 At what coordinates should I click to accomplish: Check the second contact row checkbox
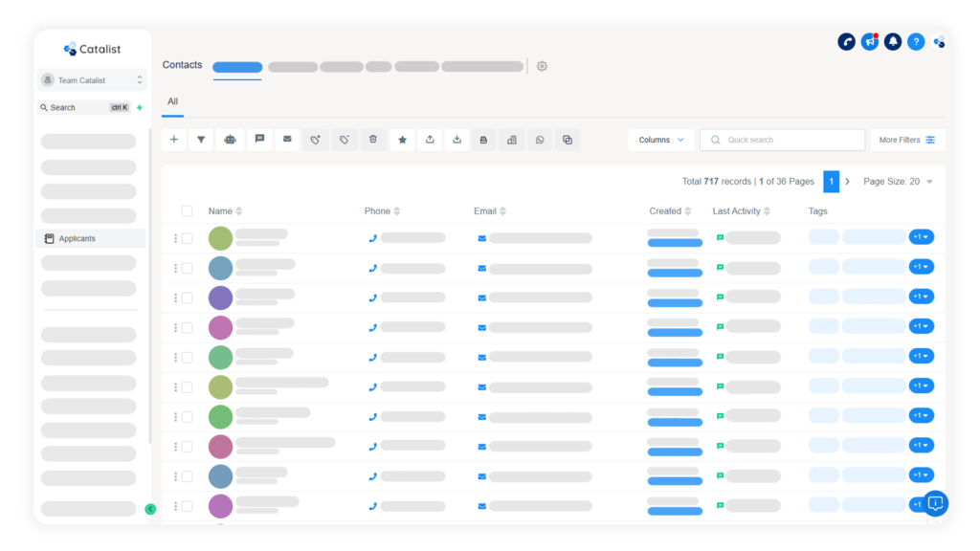pyautogui.click(x=187, y=268)
